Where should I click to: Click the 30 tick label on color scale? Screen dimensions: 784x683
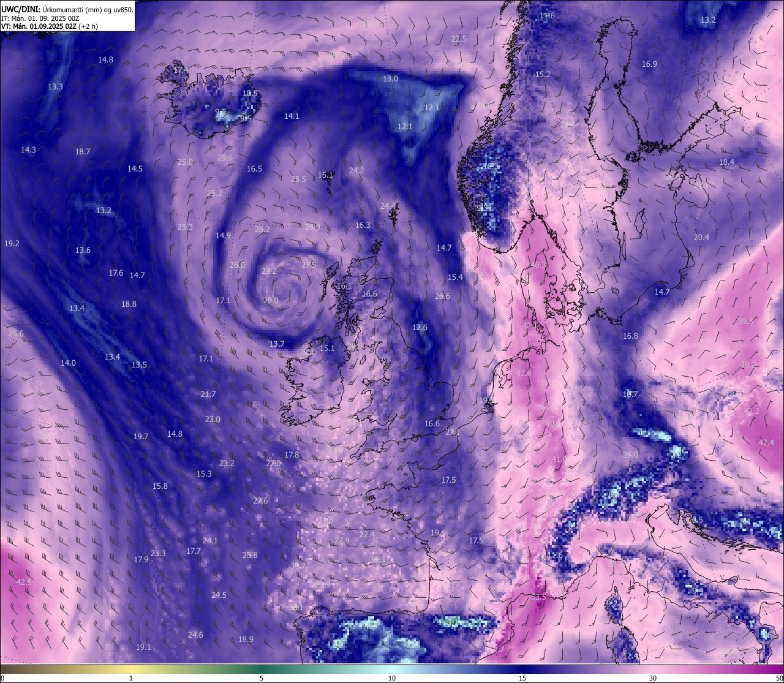653,678
